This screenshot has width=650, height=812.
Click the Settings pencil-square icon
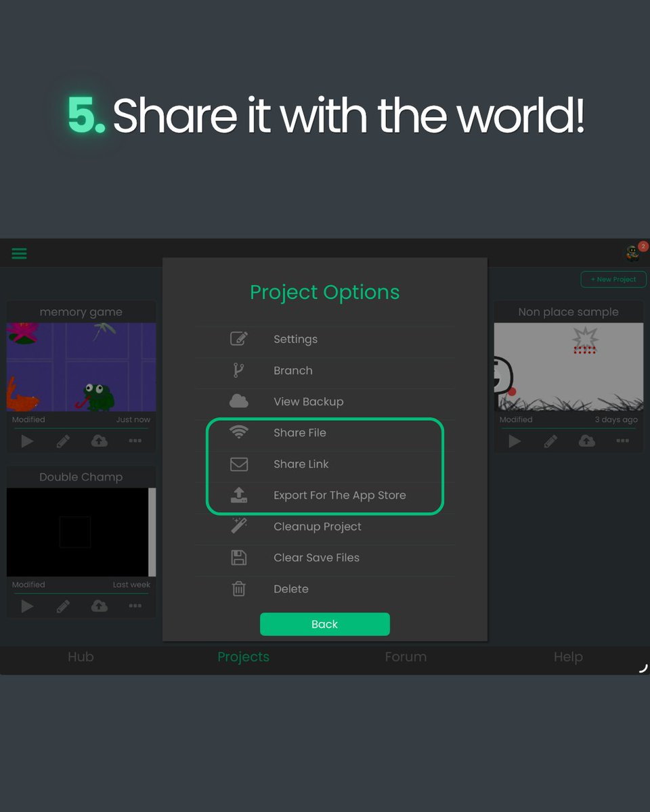pos(239,339)
